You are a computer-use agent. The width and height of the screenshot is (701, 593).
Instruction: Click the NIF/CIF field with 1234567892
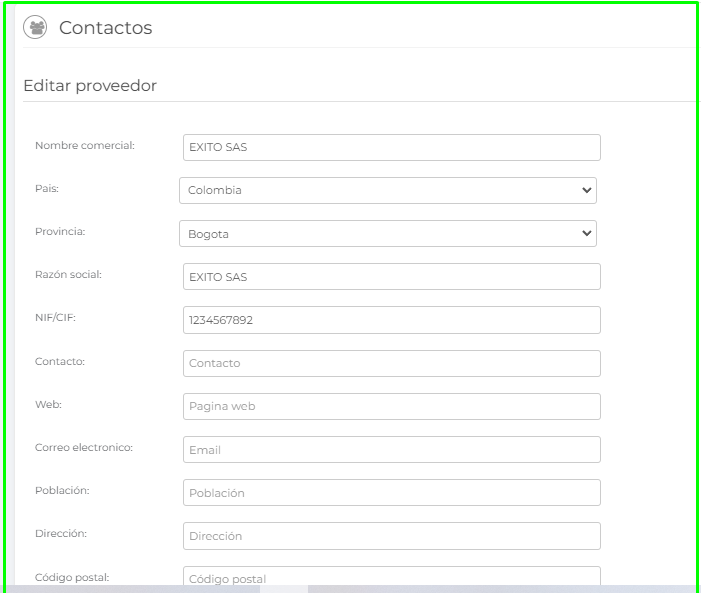pos(391,320)
